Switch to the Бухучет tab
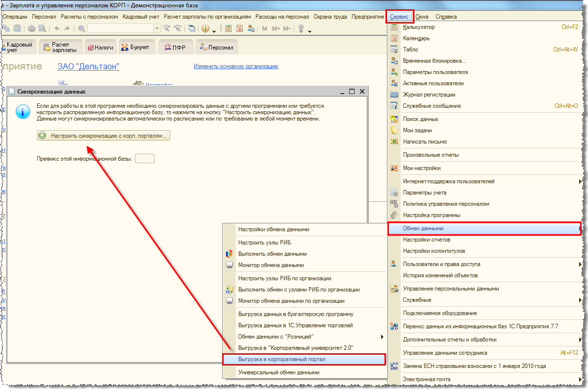Viewport: 588px width, 390px height. point(136,47)
